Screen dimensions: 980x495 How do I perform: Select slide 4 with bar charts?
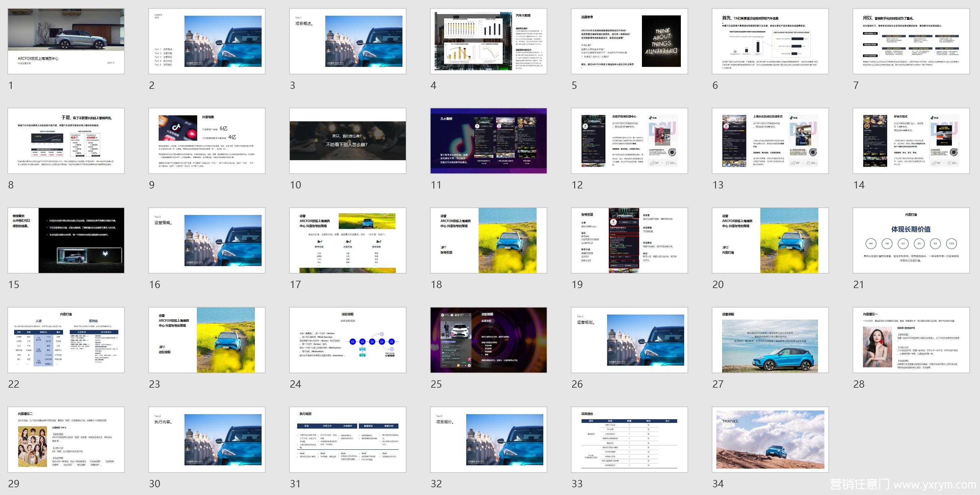[488, 41]
